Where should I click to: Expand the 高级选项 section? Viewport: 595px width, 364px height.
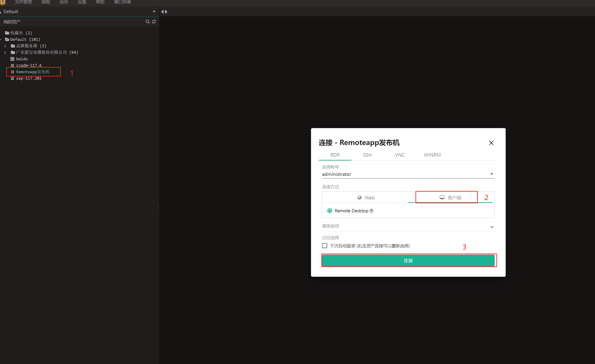click(x=492, y=227)
